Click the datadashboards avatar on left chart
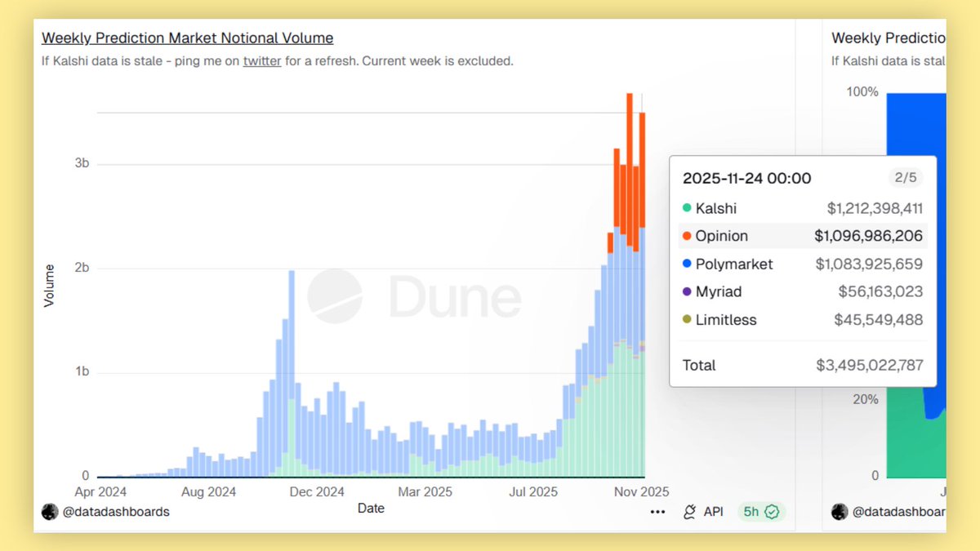The width and height of the screenshot is (980, 551). click(x=50, y=512)
